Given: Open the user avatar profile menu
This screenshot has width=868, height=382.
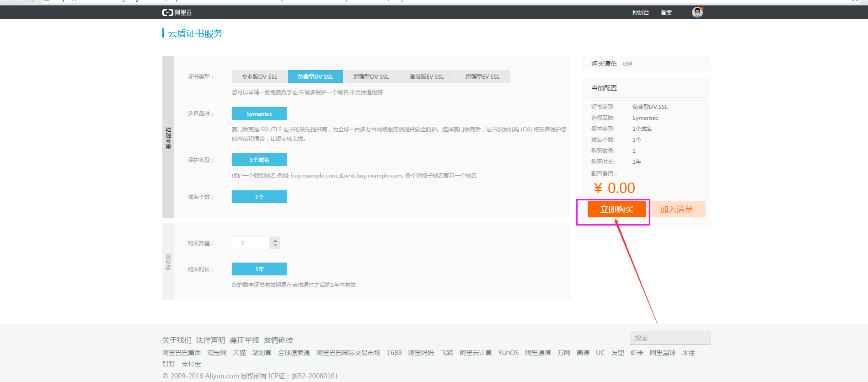Looking at the screenshot, I should coord(697,12).
